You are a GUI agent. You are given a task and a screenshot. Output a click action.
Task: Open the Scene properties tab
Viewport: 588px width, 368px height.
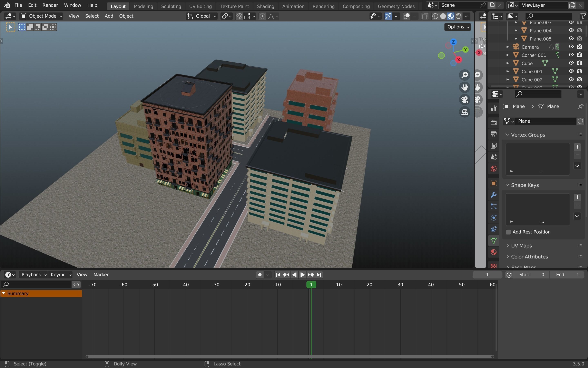(x=493, y=157)
